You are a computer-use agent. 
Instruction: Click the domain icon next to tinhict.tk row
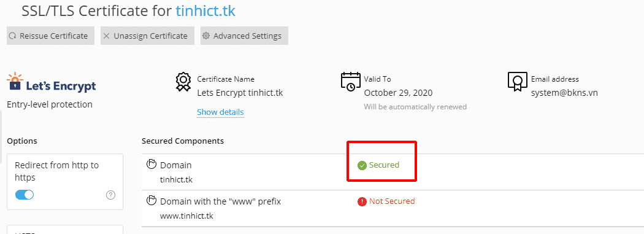(x=151, y=165)
